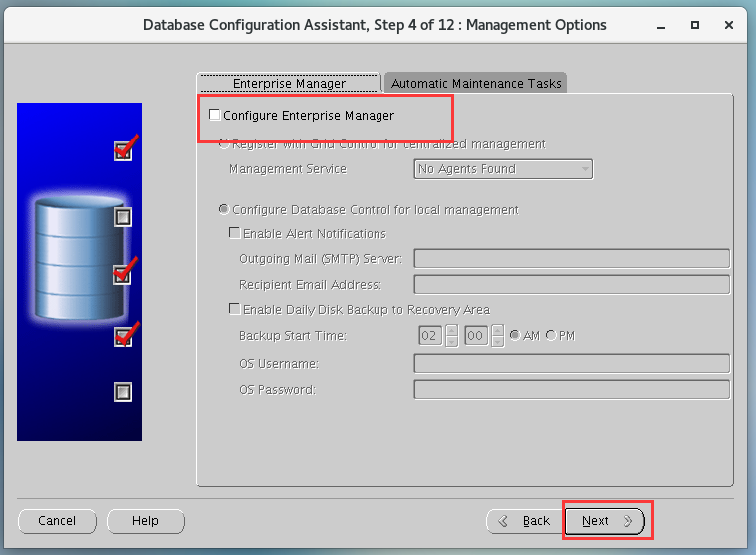Decrease backup start minutes with down arrow
The height and width of the screenshot is (555, 756).
tap(498, 341)
